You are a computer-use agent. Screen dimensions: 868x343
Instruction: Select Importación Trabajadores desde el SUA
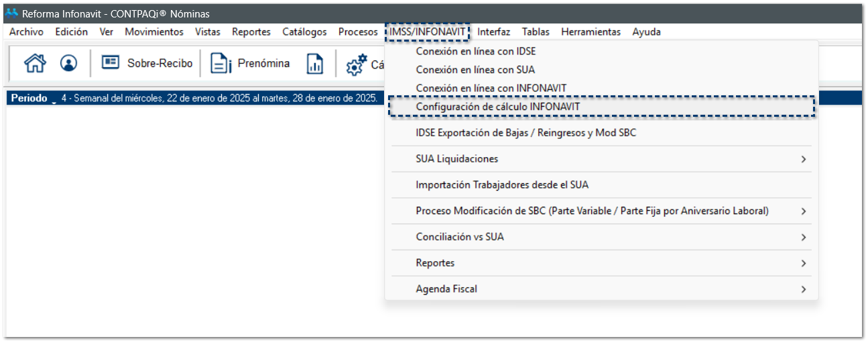tap(502, 185)
